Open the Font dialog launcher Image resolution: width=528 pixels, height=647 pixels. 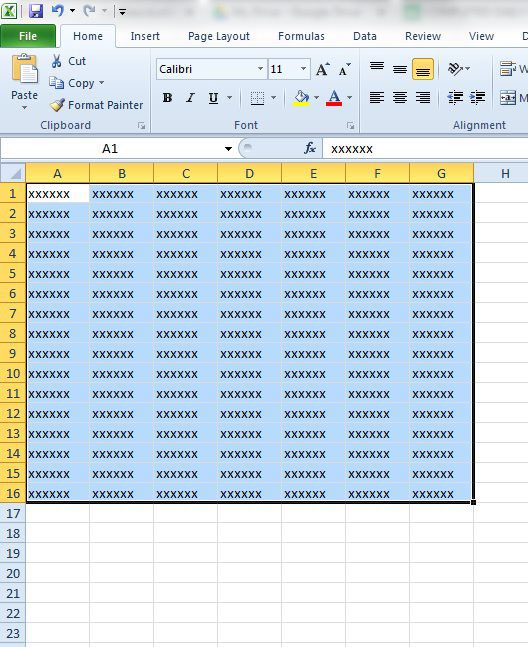click(x=351, y=125)
